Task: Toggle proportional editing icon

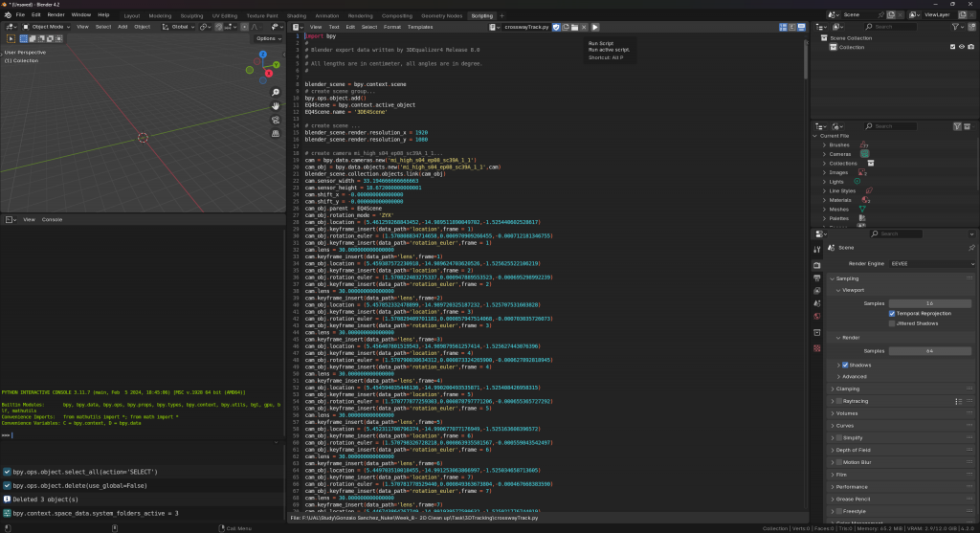Action: [244, 27]
